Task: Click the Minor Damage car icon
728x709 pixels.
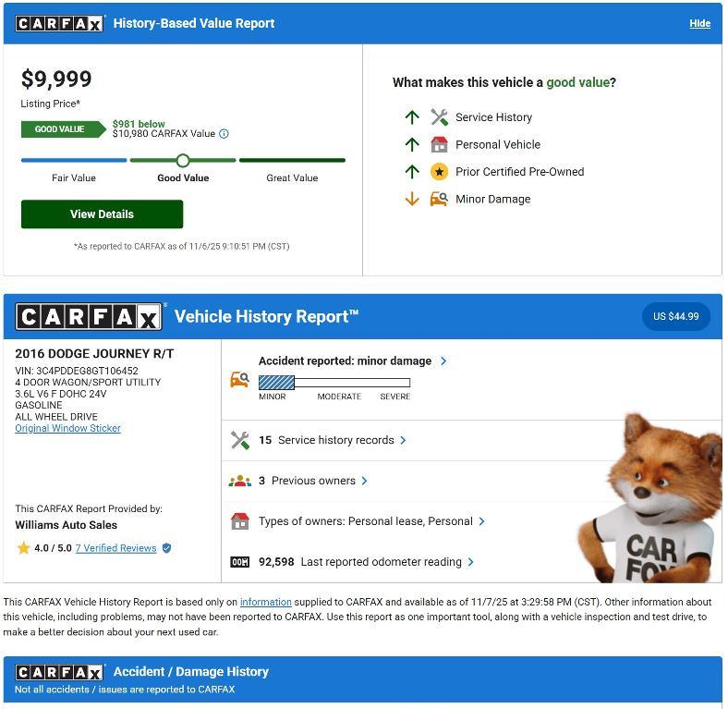Action: [x=439, y=200]
